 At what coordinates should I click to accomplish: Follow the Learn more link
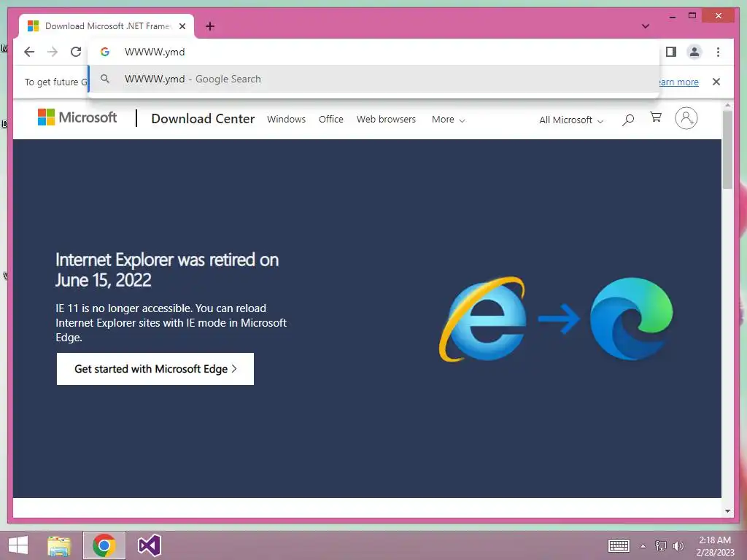click(x=678, y=82)
